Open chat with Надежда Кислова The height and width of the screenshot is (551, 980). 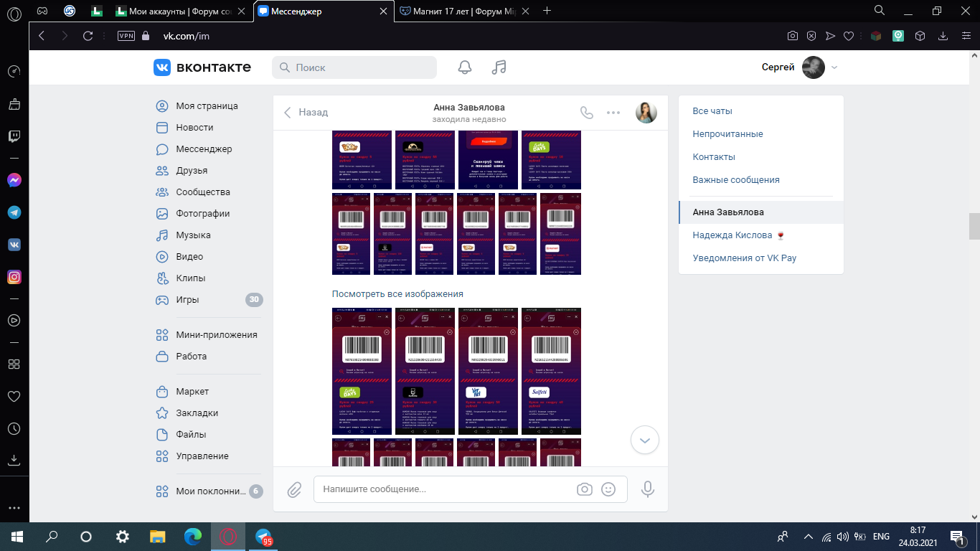(x=761, y=235)
